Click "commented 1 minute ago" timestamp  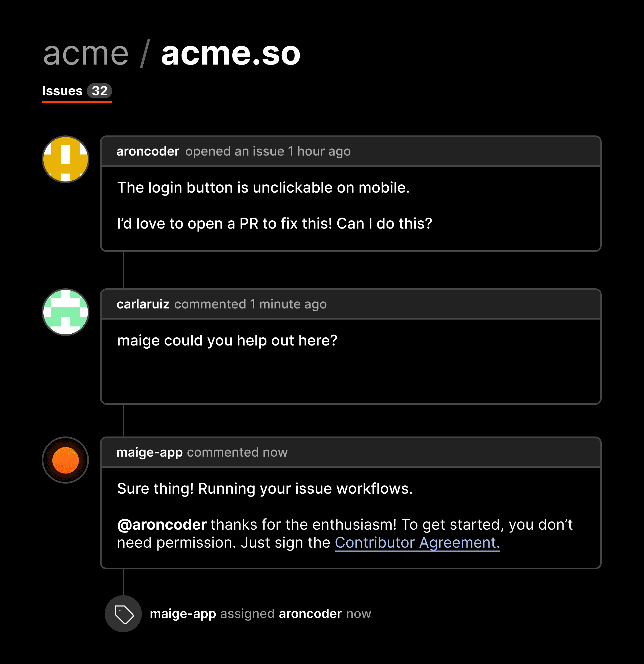(x=250, y=304)
